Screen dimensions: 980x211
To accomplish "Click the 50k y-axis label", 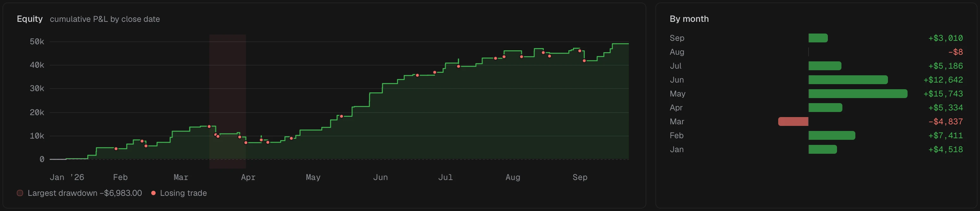I will (37, 42).
